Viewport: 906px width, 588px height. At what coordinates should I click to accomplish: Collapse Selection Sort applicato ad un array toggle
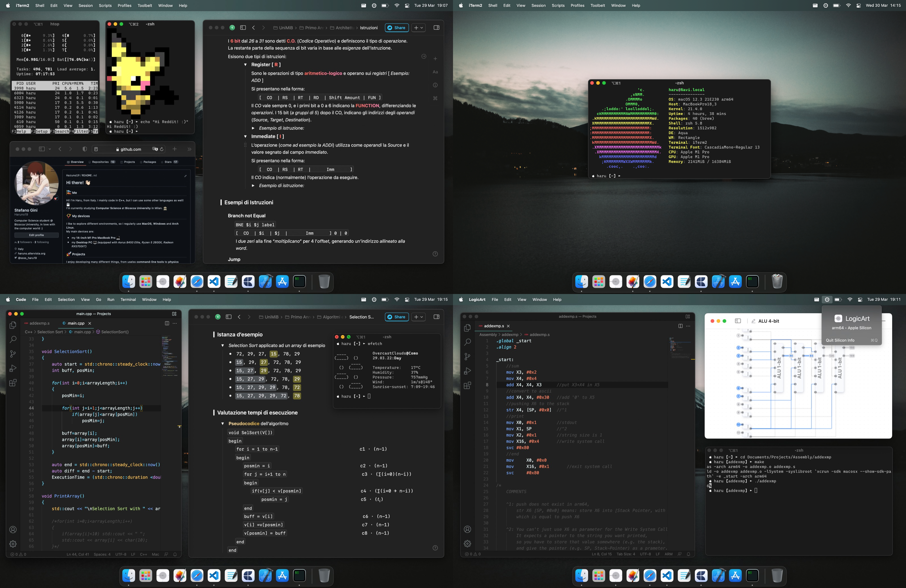click(x=223, y=346)
